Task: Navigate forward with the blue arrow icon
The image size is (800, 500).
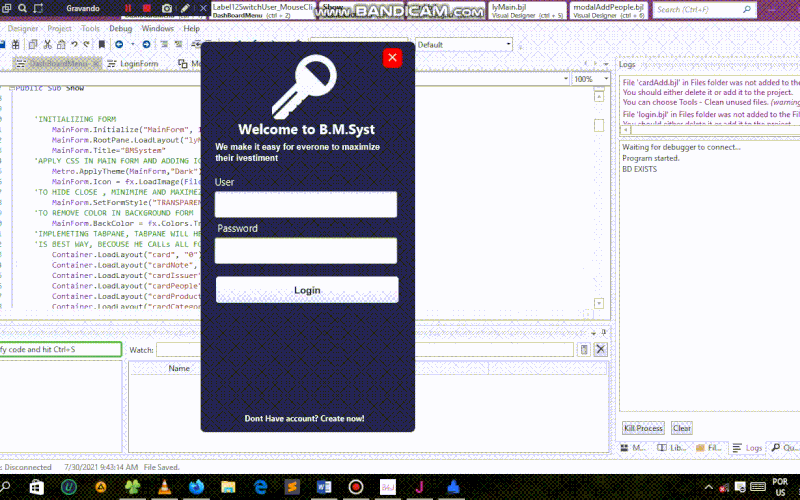Action: (146, 44)
